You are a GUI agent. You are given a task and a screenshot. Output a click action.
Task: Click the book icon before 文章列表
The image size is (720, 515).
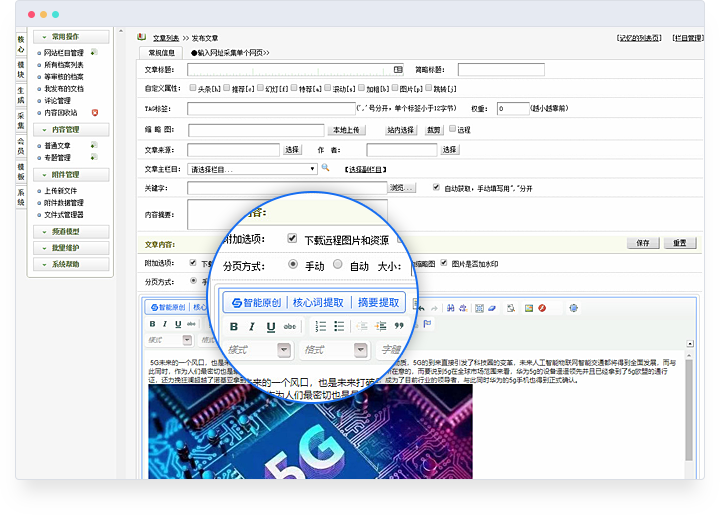click(x=142, y=37)
